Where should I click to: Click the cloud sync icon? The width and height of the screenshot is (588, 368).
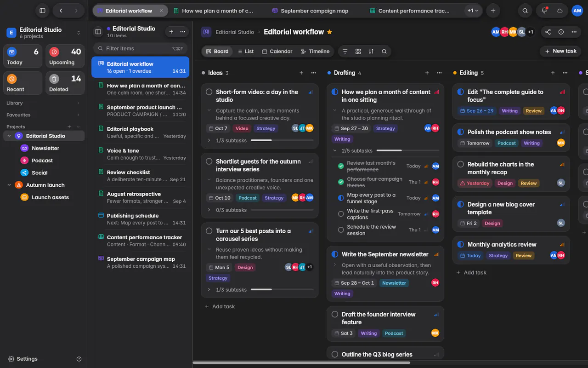(x=560, y=11)
